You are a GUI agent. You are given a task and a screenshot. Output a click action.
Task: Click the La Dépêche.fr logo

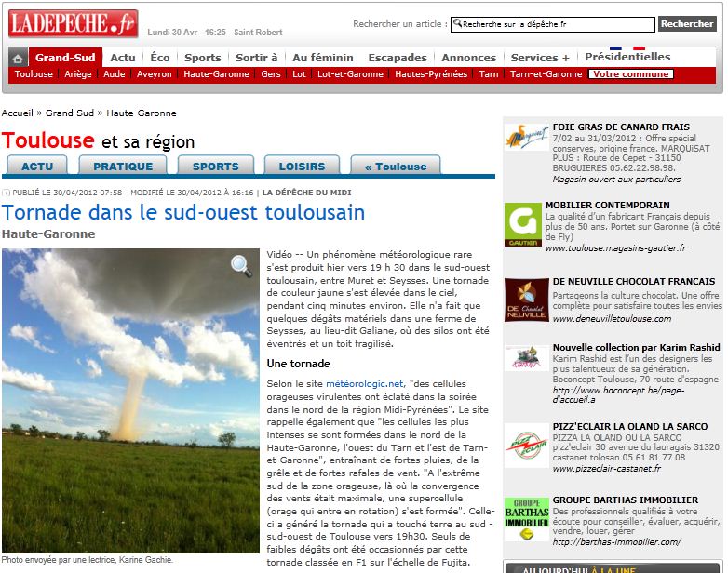pyautogui.click(x=72, y=21)
